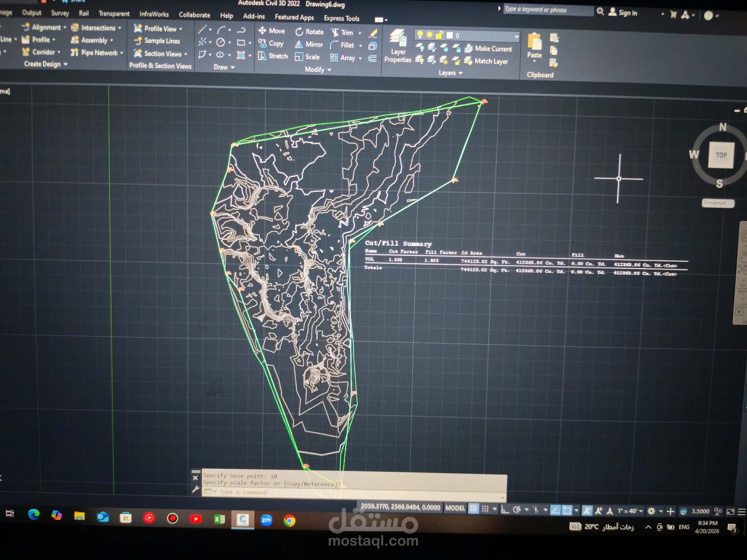The image size is (747, 560).
Task: Switch to the Collaborate tab
Action: (x=194, y=15)
